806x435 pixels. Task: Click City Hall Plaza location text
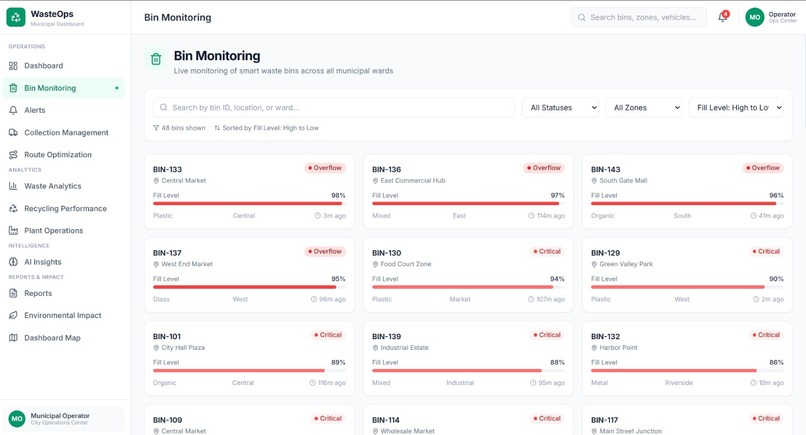click(x=183, y=348)
